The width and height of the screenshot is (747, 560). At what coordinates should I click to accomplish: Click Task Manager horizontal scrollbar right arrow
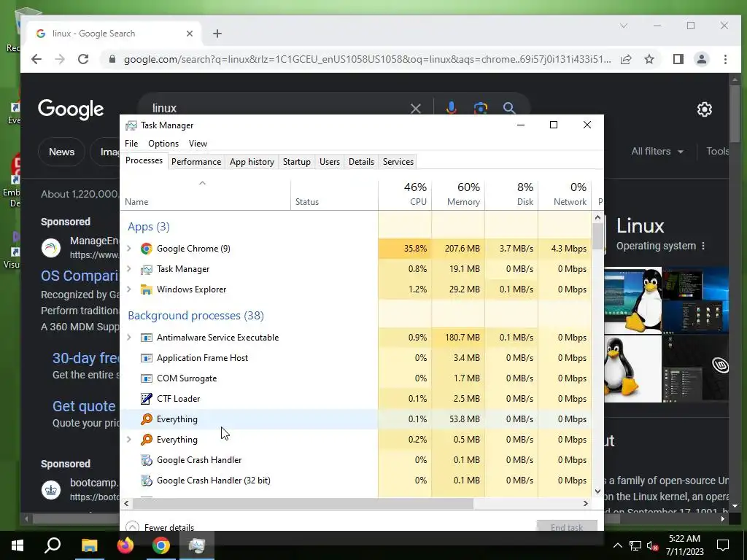(586, 503)
